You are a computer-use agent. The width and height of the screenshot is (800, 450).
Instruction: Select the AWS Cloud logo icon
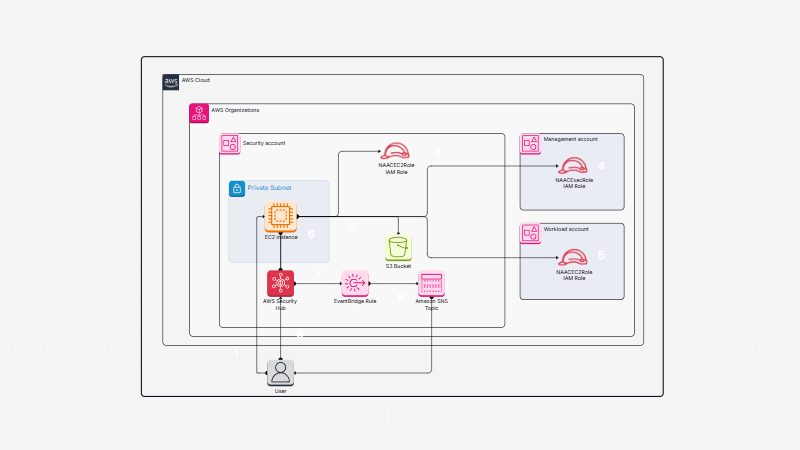[171, 82]
